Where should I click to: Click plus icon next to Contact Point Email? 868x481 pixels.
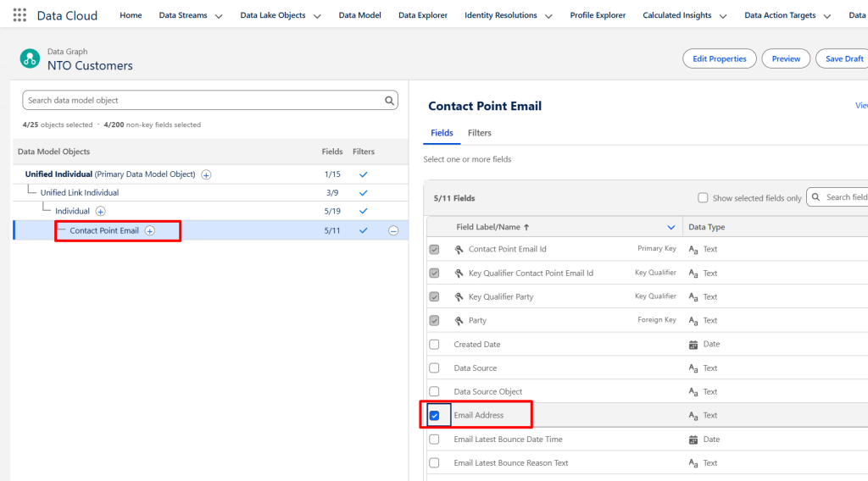149,230
